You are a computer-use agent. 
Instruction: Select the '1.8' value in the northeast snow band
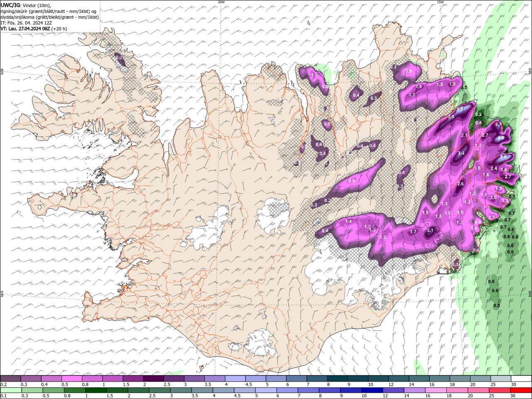pos(452,84)
